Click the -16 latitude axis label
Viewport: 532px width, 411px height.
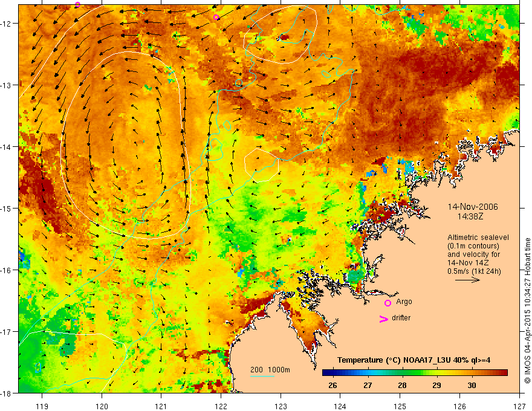[6, 270]
